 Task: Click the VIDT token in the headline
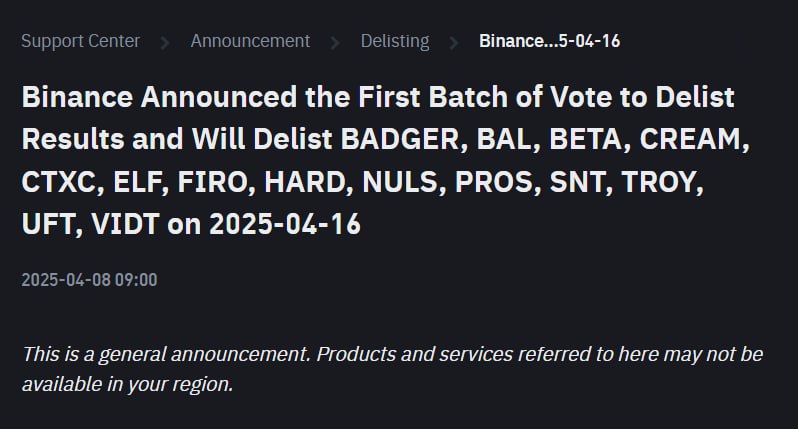click(x=125, y=224)
